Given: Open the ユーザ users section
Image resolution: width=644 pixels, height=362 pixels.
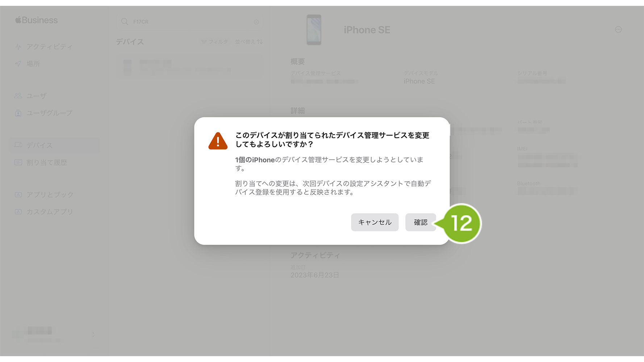Looking at the screenshot, I should pos(36,96).
